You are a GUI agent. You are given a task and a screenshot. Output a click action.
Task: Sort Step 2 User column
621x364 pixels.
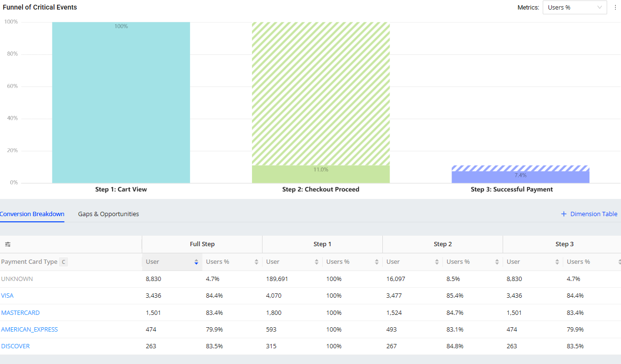click(437, 262)
